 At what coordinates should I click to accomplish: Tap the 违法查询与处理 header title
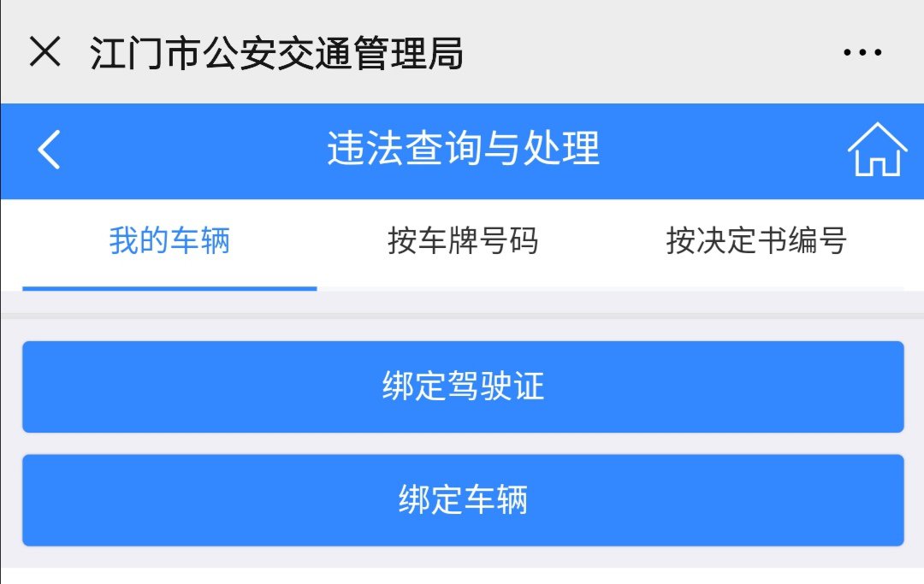(x=463, y=149)
